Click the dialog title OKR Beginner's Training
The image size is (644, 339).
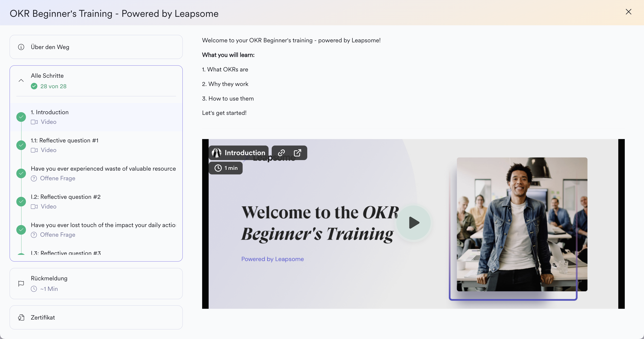pyautogui.click(x=114, y=13)
